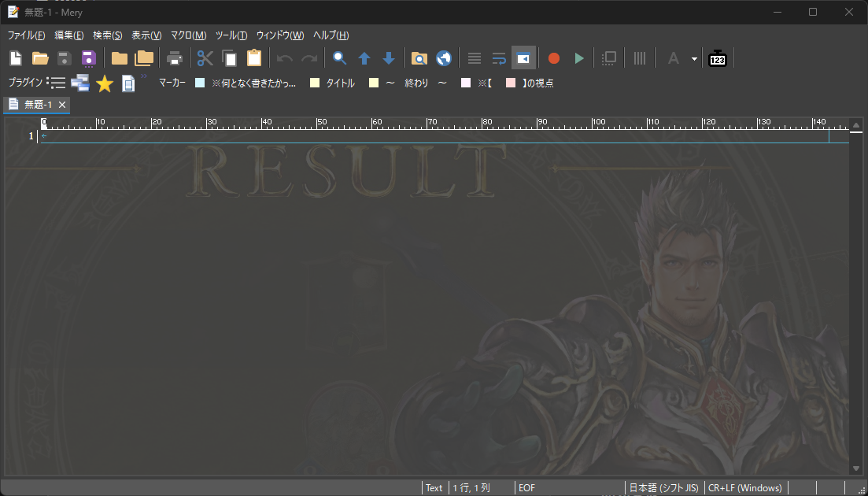The image size is (868, 496).
Task: Click 日本語 (シフト JIS) encoding in status bar
Action: coord(663,487)
